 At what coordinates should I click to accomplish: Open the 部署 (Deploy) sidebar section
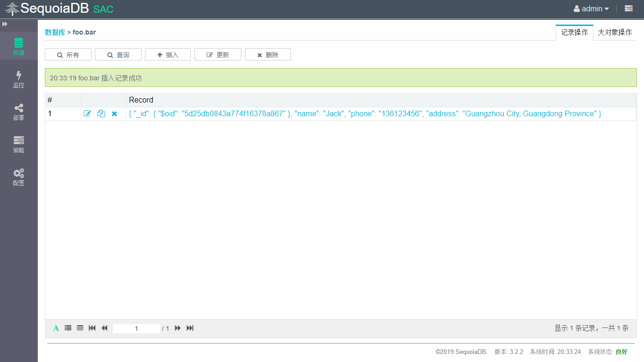pos(18,112)
